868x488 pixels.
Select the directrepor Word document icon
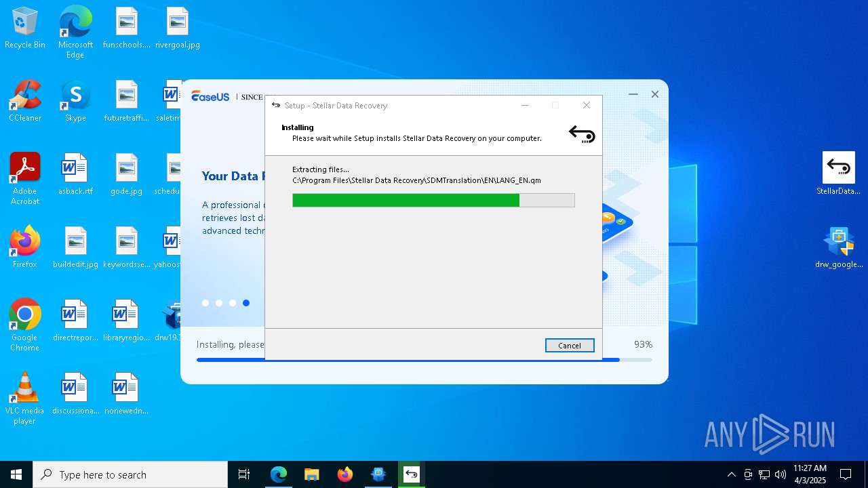[x=75, y=321]
